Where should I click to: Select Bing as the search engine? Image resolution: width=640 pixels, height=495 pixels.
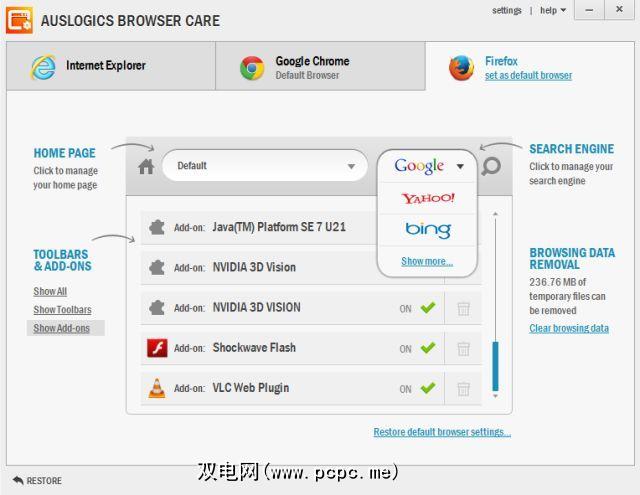428,230
